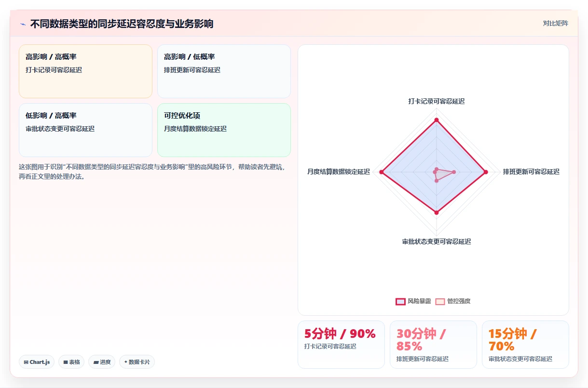Toggle the 管控强度 legend swatch
Image resolution: width=588 pixels, height=388 pixels.
pyautogui.click(x=440, y=301)
